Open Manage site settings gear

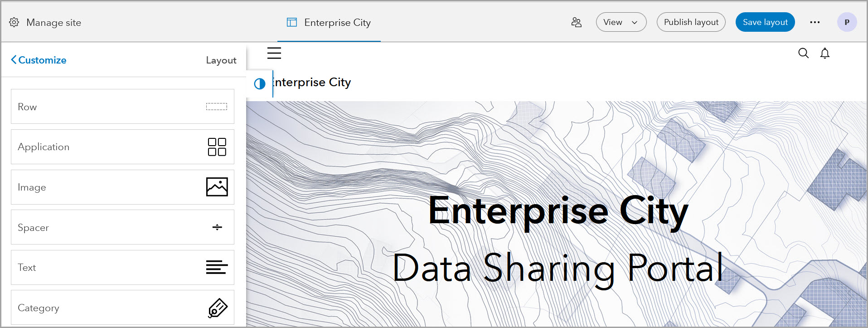14,22
